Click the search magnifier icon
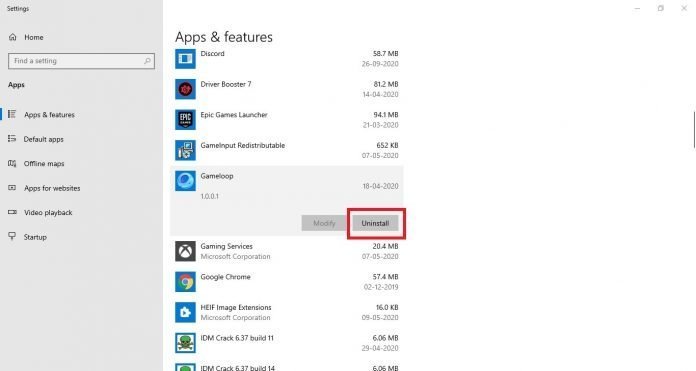Image resolution: width=696 pixels, height=371 pixels. [147, 61]
